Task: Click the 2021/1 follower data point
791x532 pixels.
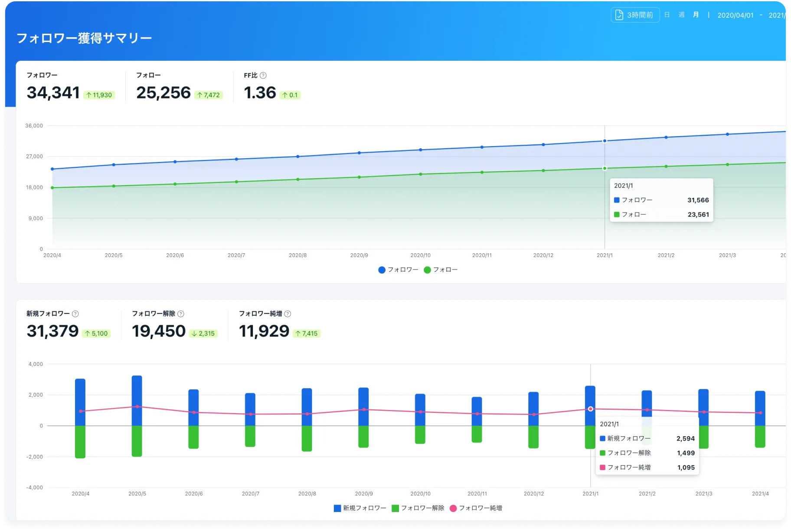Action: [605, 141]
